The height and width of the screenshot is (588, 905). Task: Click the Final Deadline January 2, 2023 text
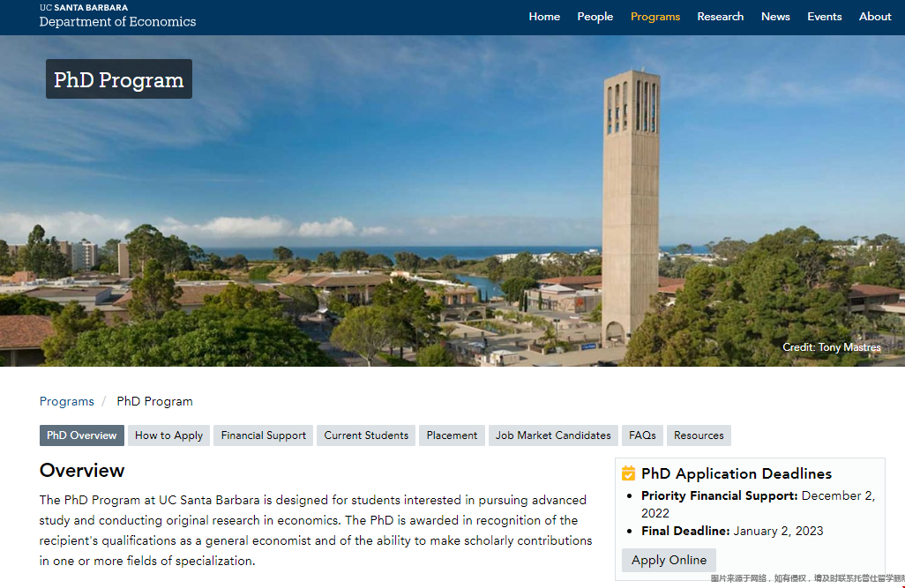click(732, 531)
